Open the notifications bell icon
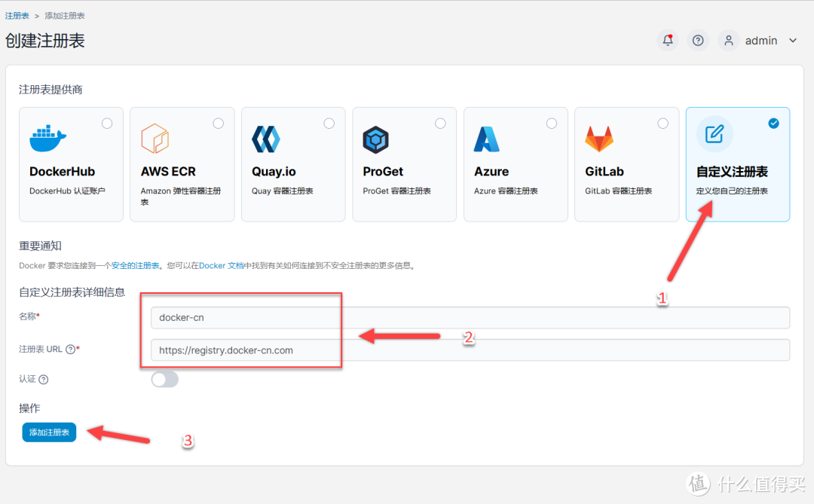Viewport: 814px width, 504px height. point(668,41)
